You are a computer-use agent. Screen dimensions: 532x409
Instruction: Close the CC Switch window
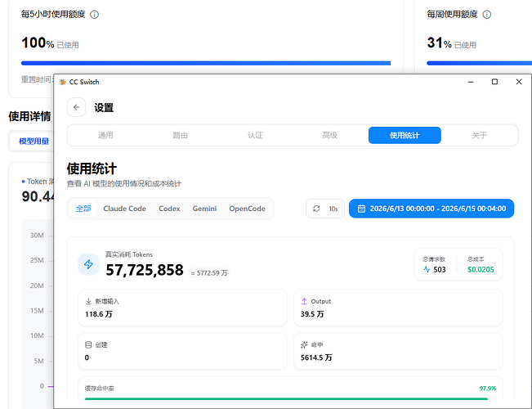pos(519,82)
